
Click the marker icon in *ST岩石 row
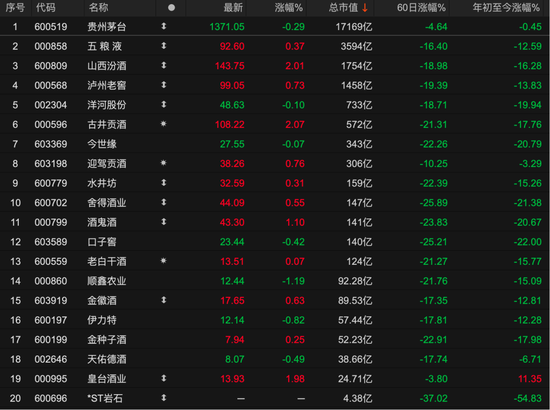[x=163, y=398]
